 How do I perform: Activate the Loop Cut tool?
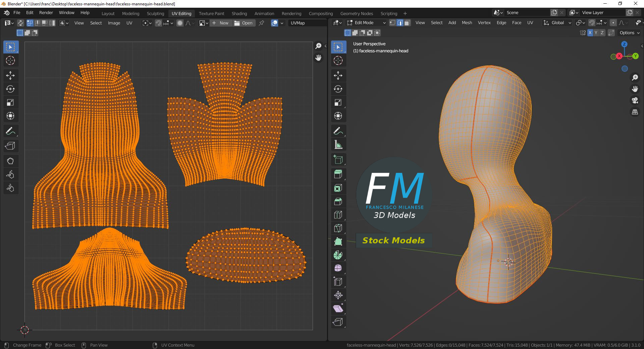[338, 215]
